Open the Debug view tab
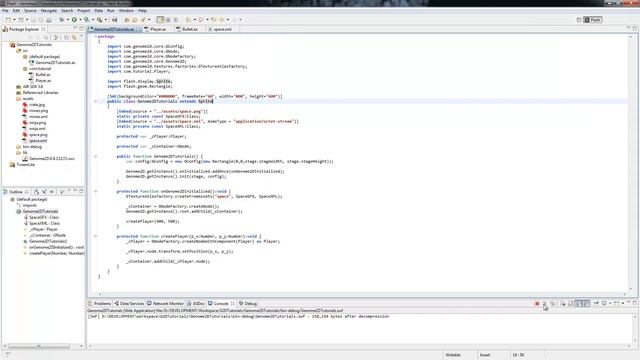The width and height of the screenshot is (640, 360). point(248,304)
